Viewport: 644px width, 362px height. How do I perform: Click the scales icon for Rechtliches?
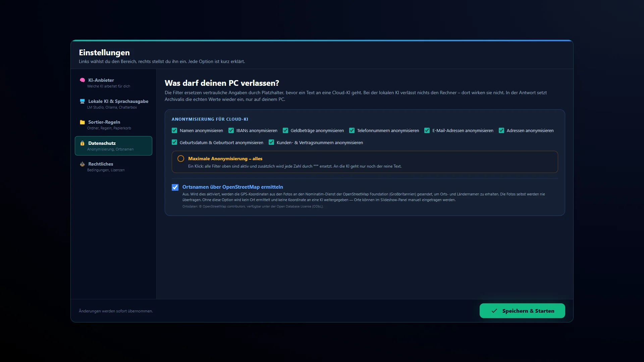[82, 164]
